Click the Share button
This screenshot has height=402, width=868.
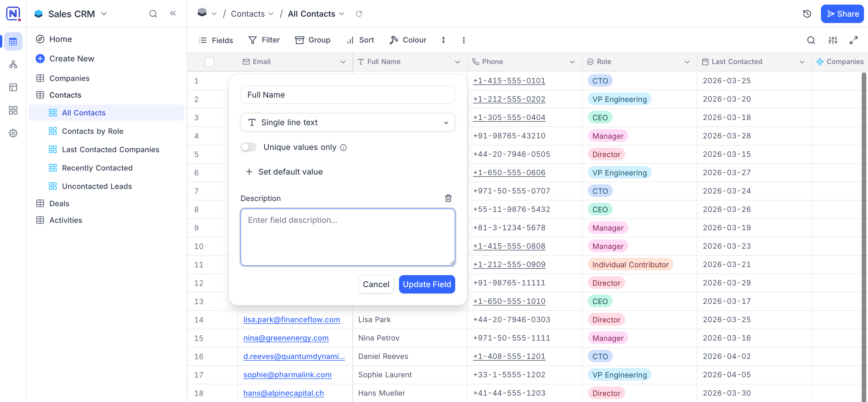coord(842,14)
